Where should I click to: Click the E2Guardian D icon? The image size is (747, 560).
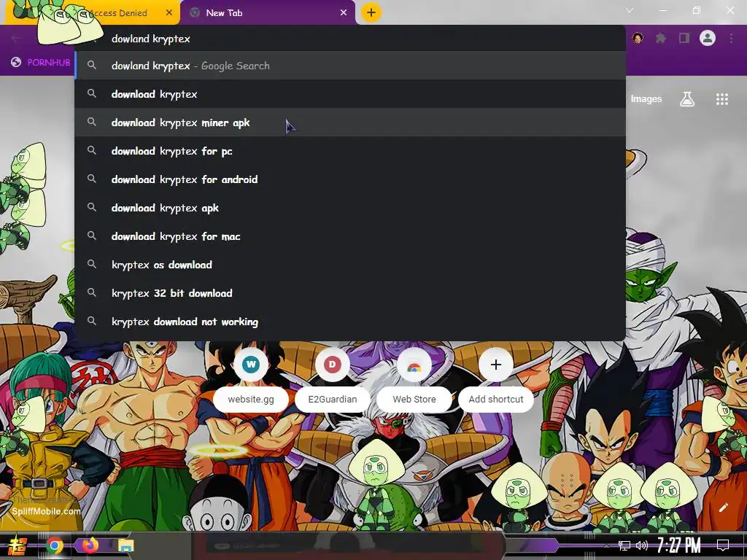click(x=333, y=365)
